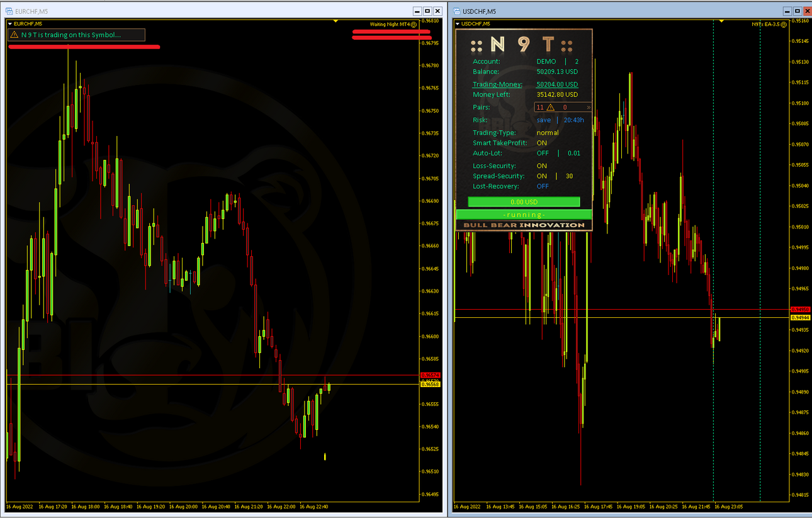Expand the Pairs list with the double chevron
Image resolution: width=812 pixels, height=518 pixels.
[589, 108]
